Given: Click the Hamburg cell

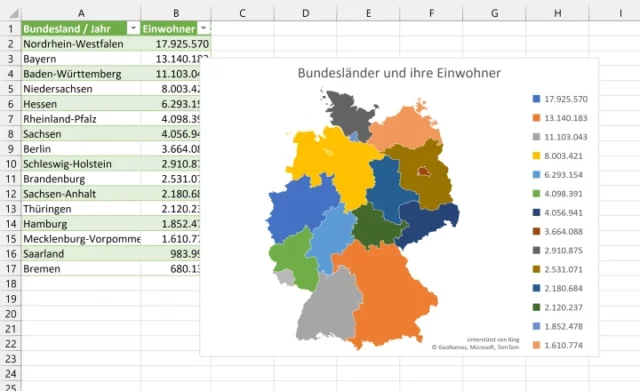Looking at the screenshot, I should click(81, 224).
